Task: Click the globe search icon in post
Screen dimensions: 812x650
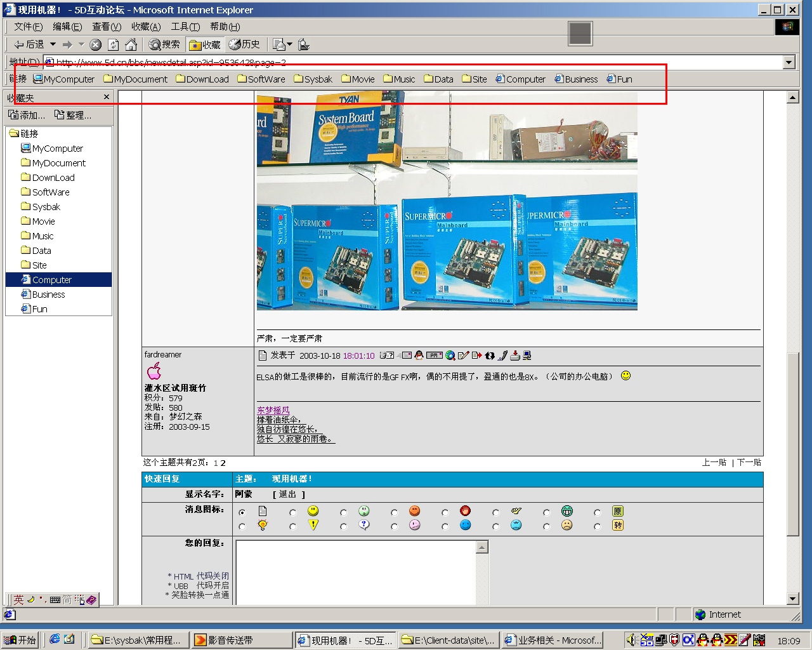Action: (450, 355)
